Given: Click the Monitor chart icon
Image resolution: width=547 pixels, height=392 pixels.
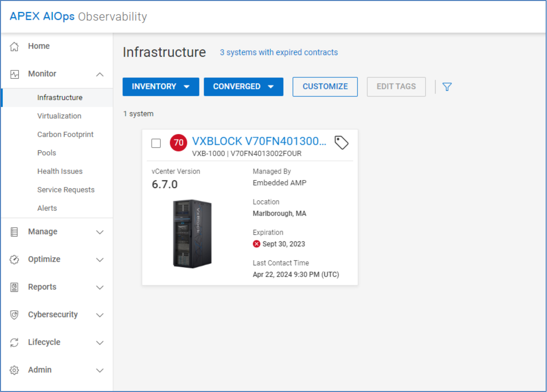Looking at the screenshot, I should [14, 74].
